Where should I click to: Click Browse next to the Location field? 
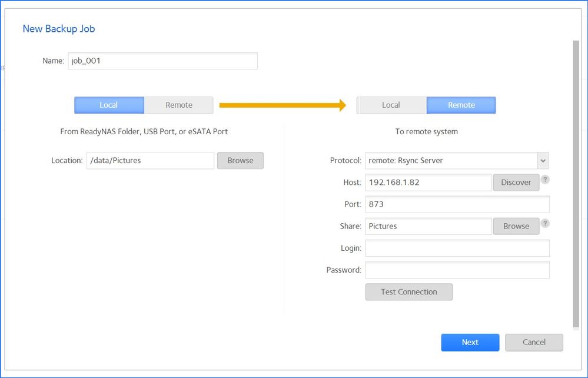[240, 160]
